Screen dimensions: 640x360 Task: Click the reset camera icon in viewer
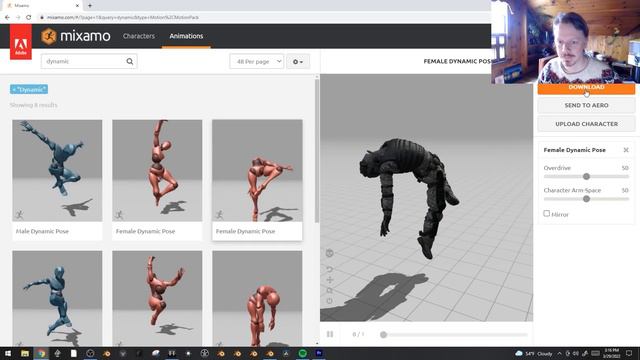point(330,301)
